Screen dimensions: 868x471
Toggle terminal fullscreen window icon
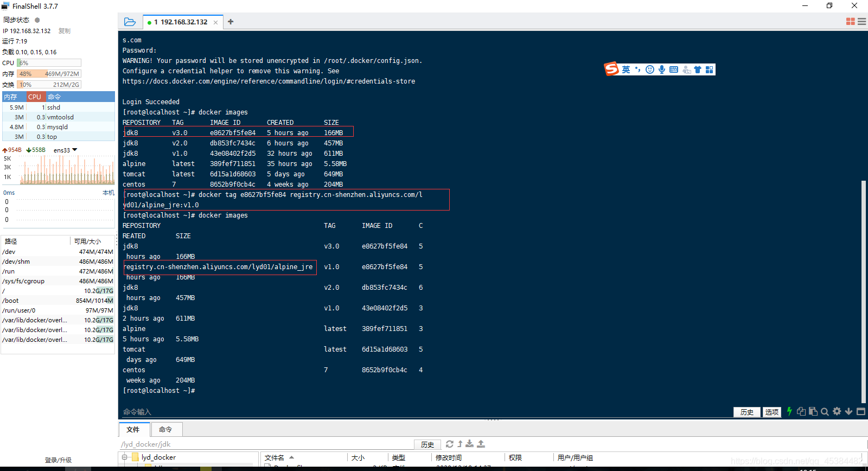click(x=861, y=411)
